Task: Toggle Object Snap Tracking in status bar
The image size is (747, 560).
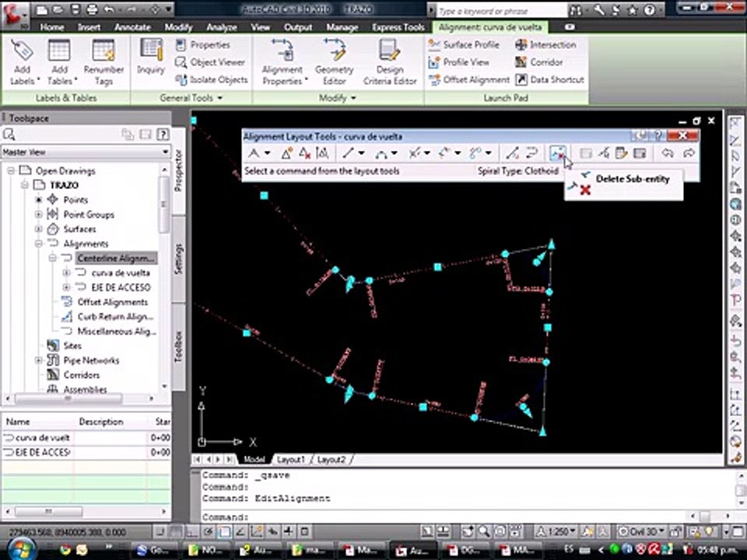Action: pyautogui.click(x=240, y=531)
